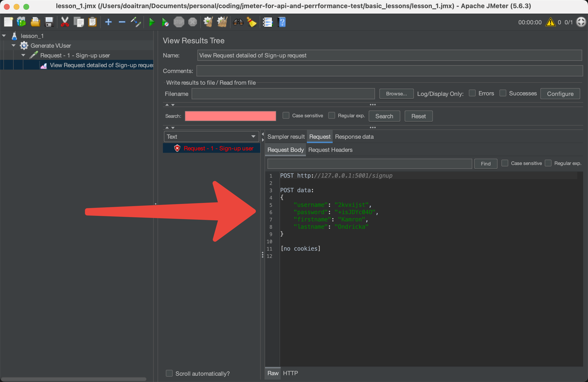The width and height of the screenshot is (588, 382).
Task: Click the Filename input field
Action: tap(283, 94)
